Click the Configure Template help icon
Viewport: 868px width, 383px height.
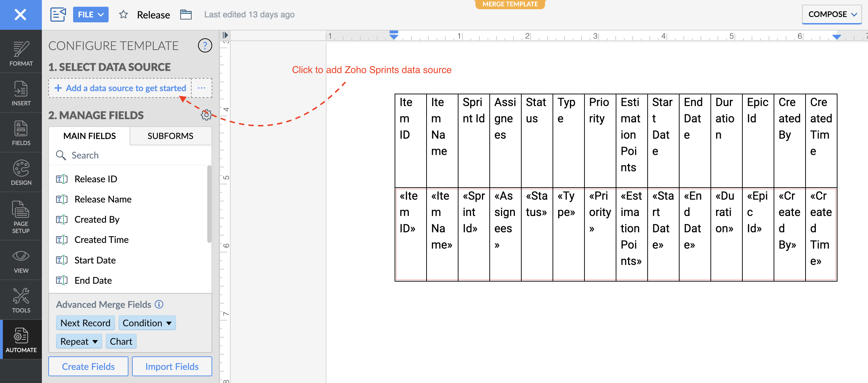tap(205, 46)
